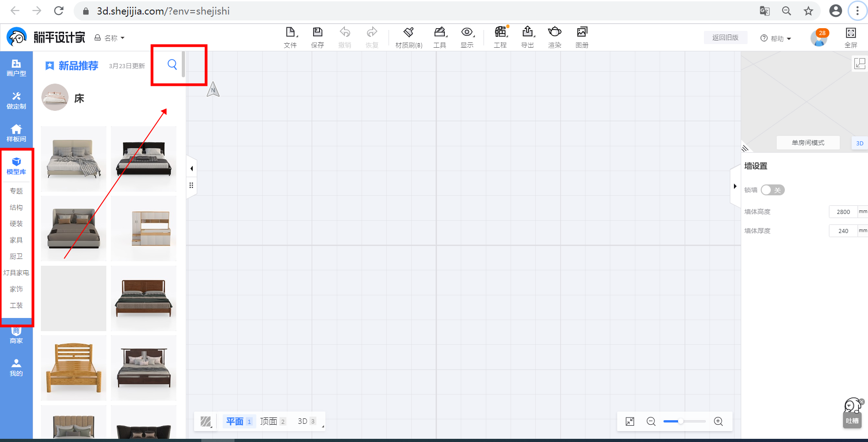This screenshot has height=442, width=868.
Task: Bookmark this page with the star icon
Action: coord(808,11)
